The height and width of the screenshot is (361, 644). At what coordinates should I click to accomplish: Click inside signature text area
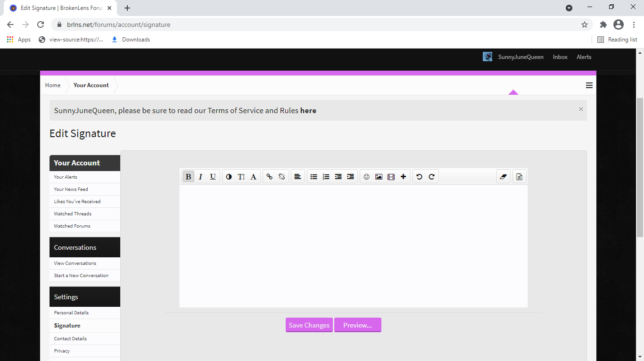353,246
